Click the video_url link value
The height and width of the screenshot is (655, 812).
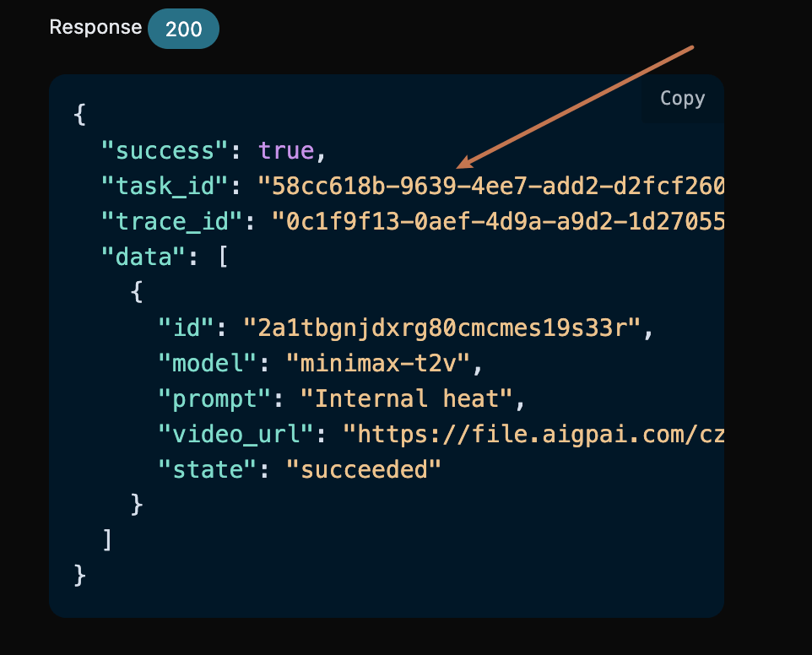pos(533,434)
